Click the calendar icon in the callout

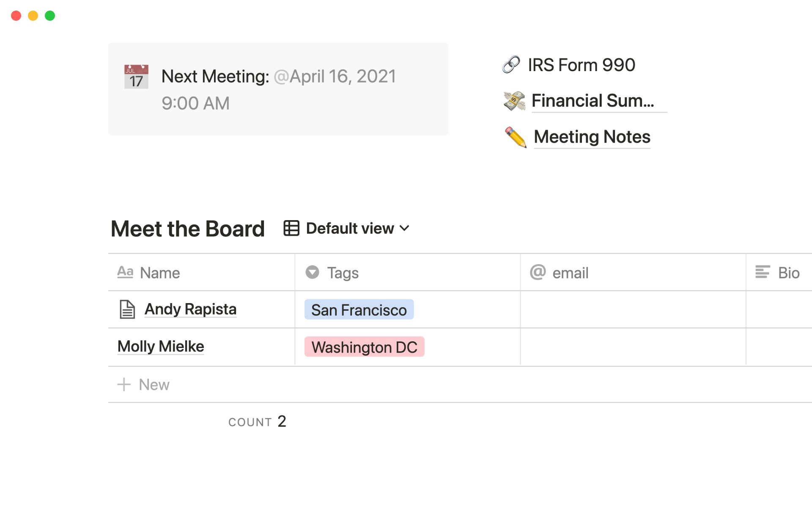point(136,77)
